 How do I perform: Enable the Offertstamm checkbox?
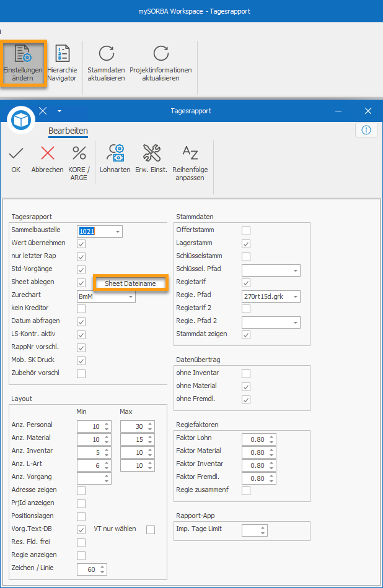[246, 231]
